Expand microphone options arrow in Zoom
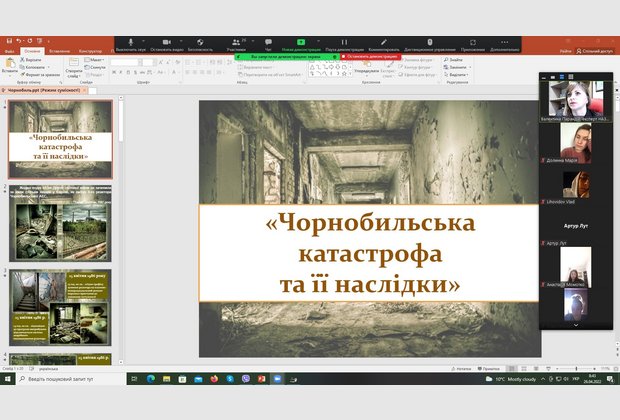This screenshot has height=420, width=620. click(x=143, y=41)
